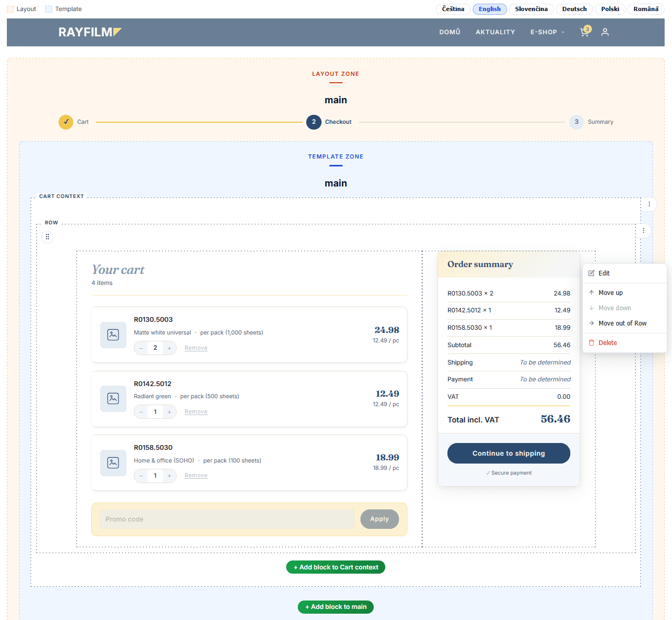672x620 pixels.
Task: Decrease quantity of R0158.5030
Action: click(141, 476)
